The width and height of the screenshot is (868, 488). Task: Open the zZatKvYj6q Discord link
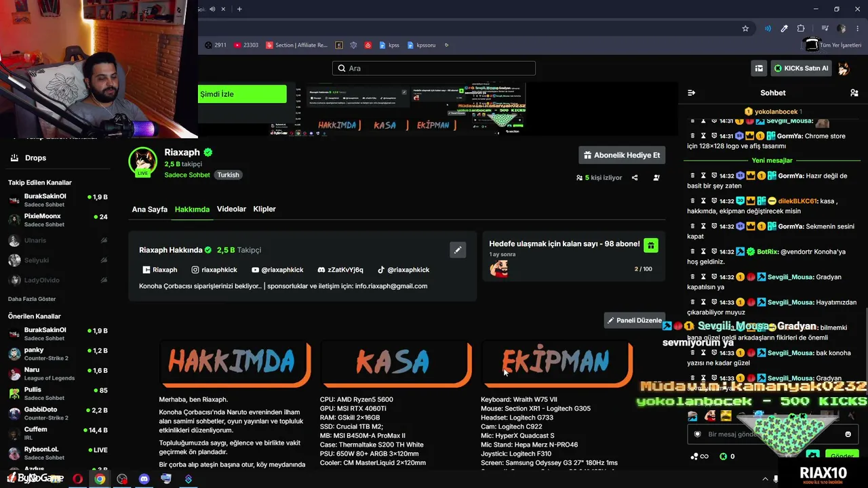click(340, 270)
